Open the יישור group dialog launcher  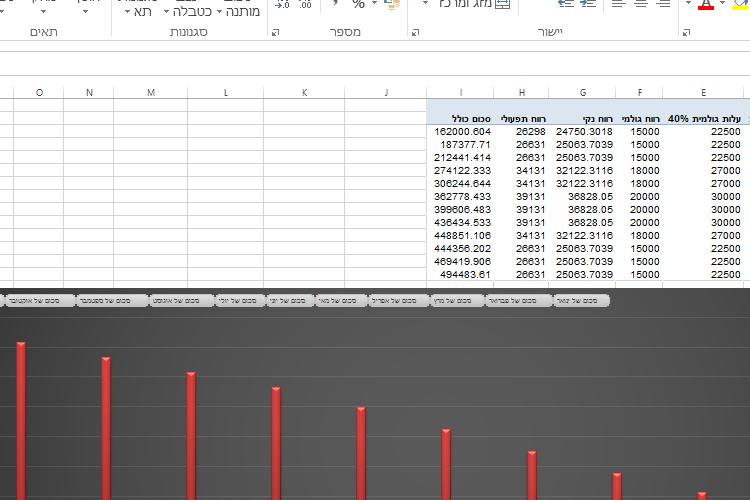tap(416, 33)
